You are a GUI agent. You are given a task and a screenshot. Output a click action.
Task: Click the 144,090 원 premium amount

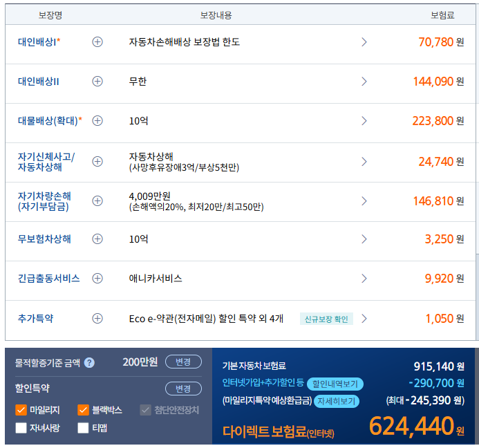(438, 82)
